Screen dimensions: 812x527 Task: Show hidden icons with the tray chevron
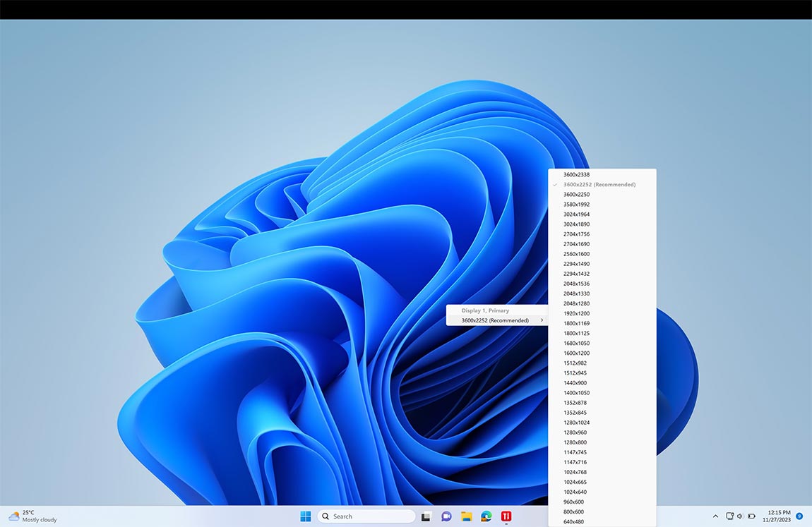715,516
